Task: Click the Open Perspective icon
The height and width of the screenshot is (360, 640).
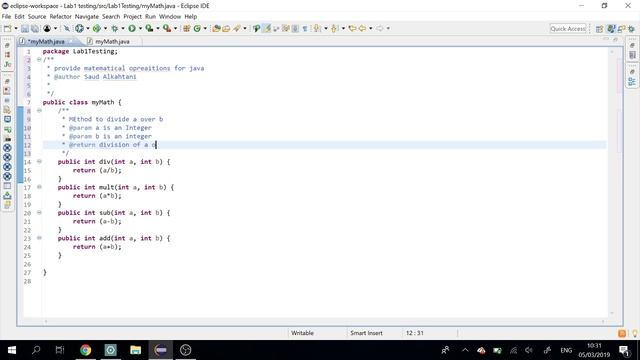Action: click(599, 29)
